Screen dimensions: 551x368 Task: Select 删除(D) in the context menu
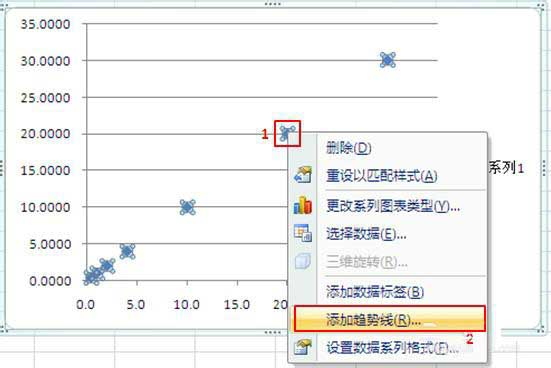tap(349, 148)
